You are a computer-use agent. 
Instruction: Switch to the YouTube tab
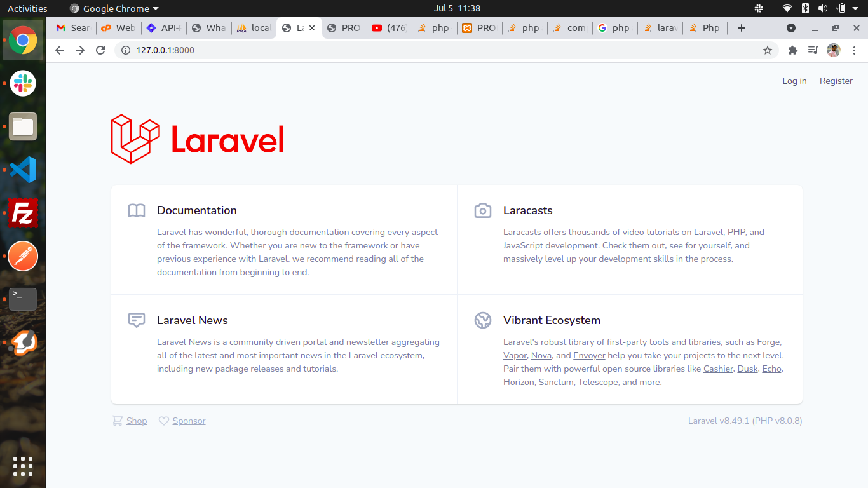click(x=389, y=28)
